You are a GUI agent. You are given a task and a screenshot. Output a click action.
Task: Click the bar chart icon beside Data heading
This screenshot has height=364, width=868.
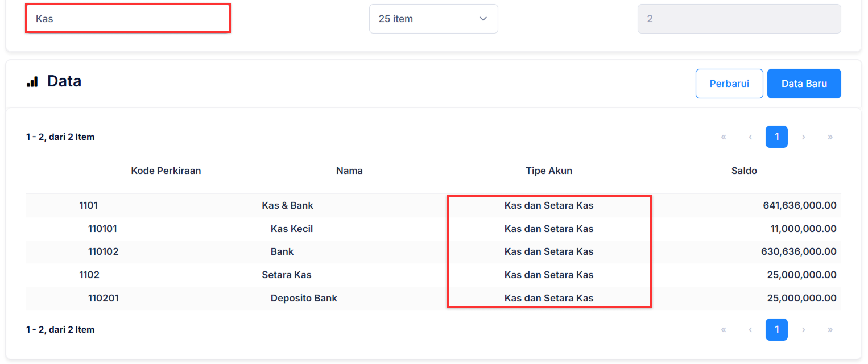pyautogui.click(x=32, y=81)
